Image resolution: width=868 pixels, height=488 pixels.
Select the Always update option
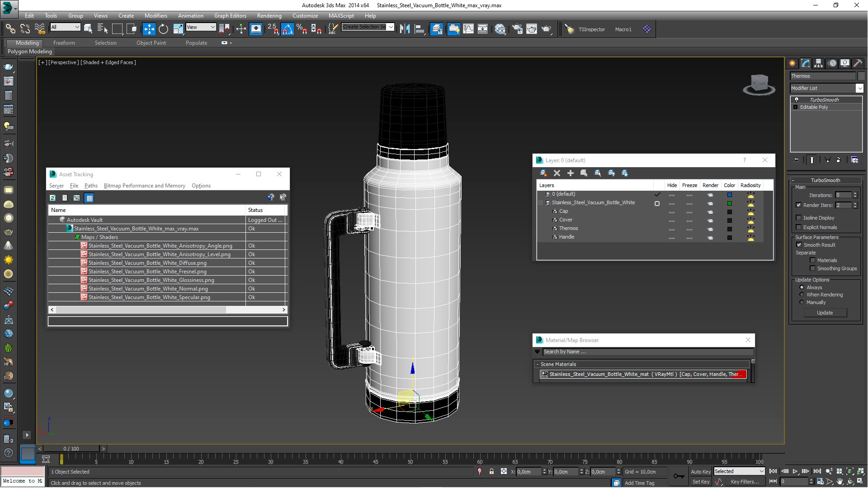click(802, 287)
